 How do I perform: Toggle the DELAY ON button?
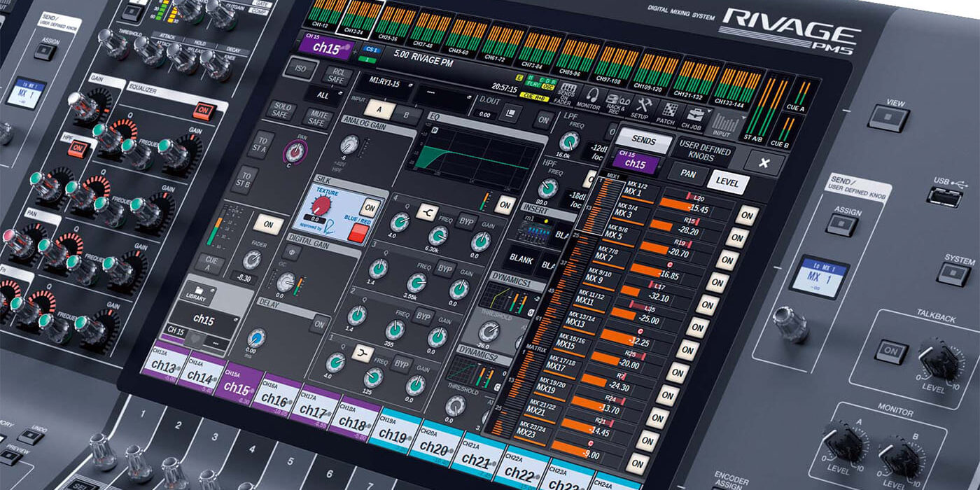point(319,323)
